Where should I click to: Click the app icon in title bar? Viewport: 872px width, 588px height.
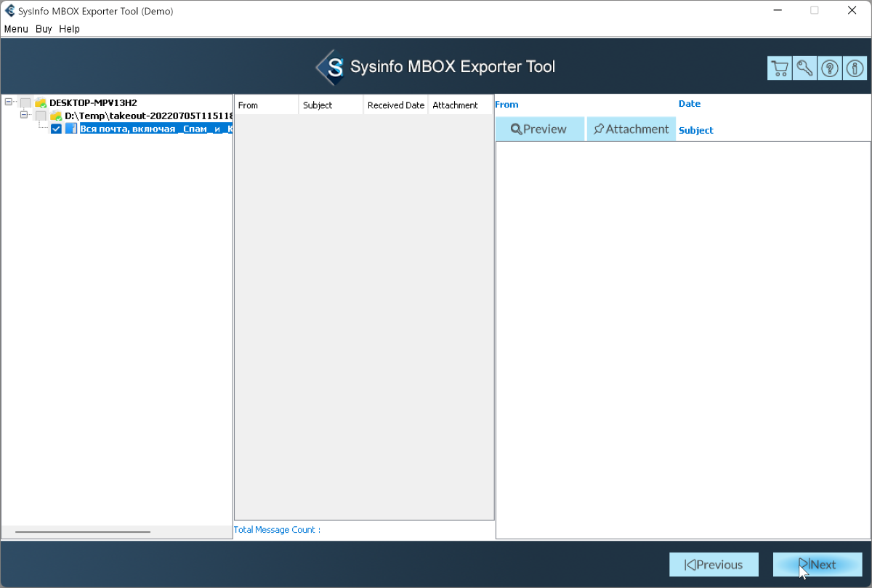(10, 11)
